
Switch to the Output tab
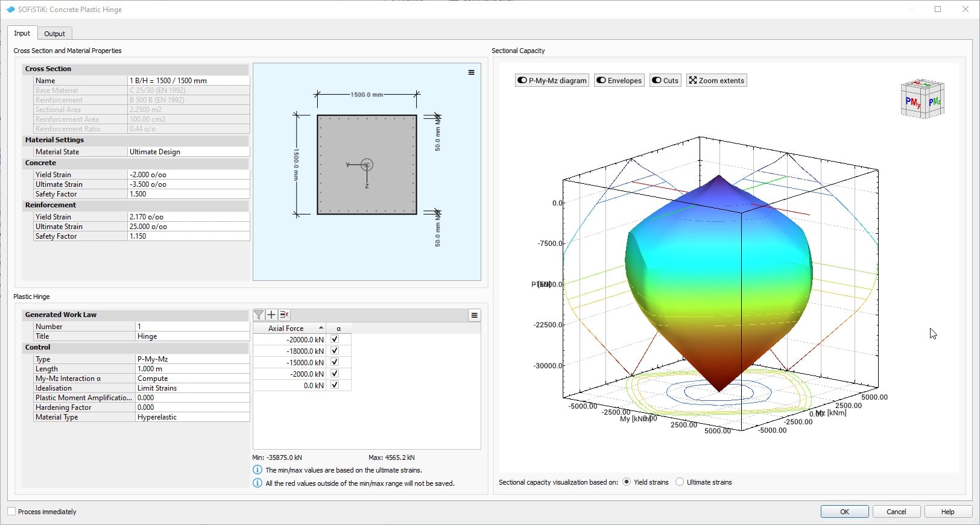(x=54, y=34)
